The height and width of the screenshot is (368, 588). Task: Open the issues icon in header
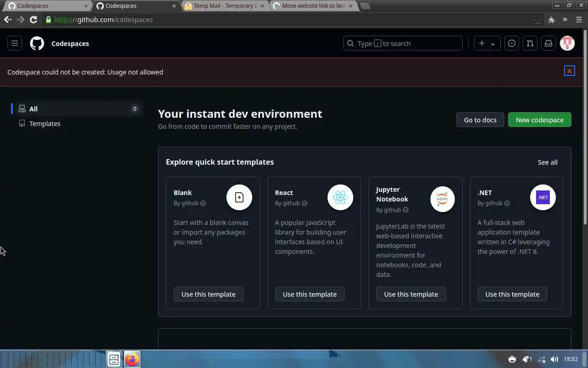pos(512,43)
